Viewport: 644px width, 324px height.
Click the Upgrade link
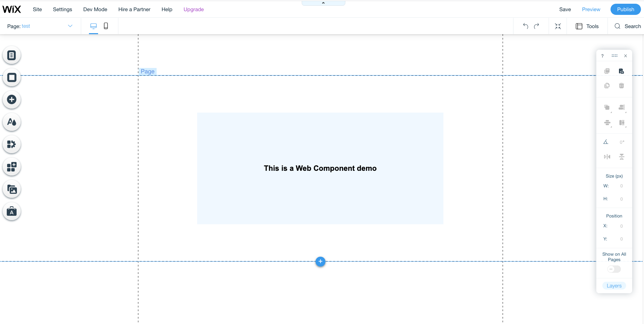pyautogui.click(x=194, y=9)
